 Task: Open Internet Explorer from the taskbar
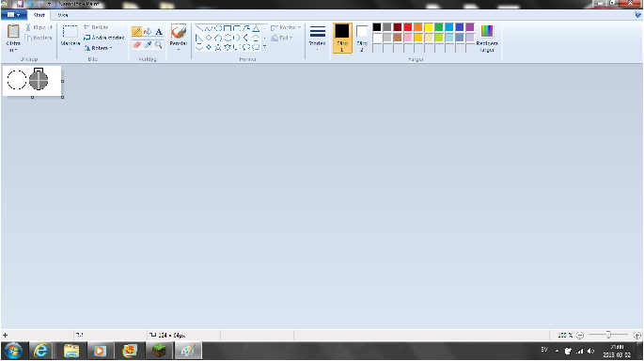tap(40, 351)
